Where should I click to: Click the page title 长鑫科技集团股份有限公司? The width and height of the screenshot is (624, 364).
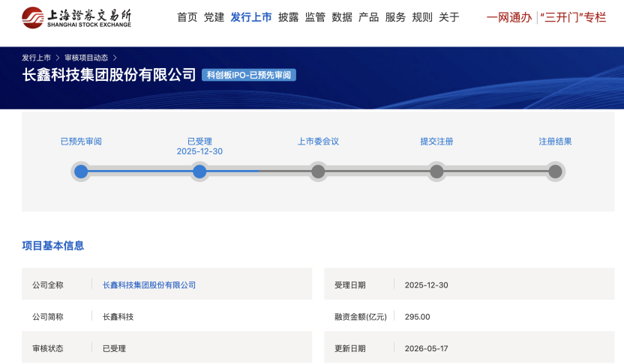109,75
